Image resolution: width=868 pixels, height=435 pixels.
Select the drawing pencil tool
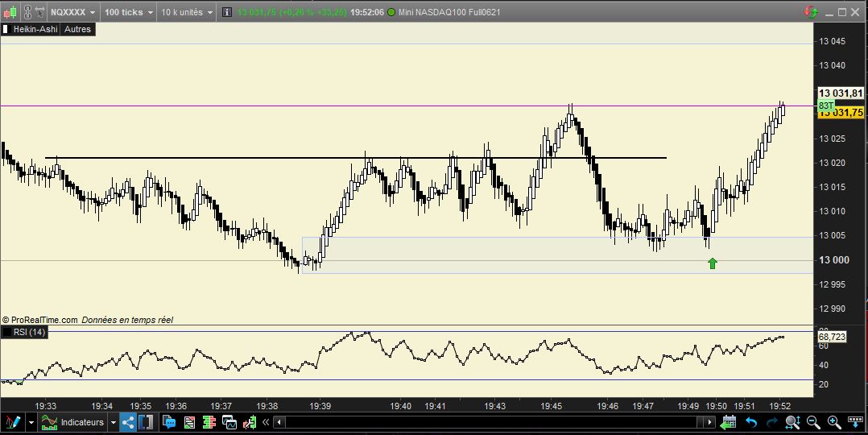click(12, 422)
